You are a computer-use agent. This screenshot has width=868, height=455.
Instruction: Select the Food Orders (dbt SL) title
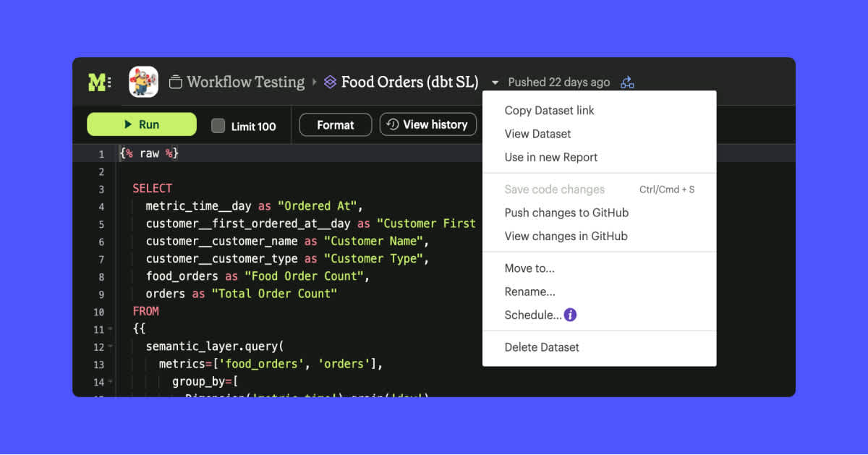[409, 82]
